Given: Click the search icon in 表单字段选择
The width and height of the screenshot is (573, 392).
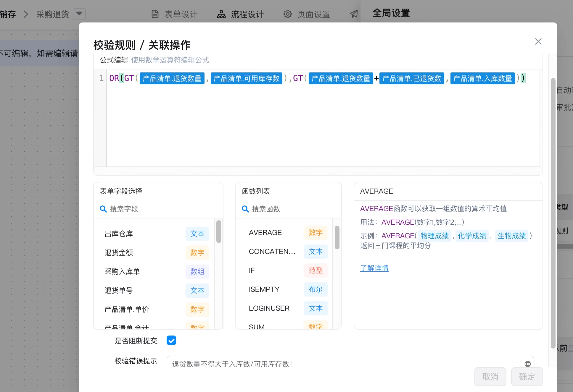Looking at the screenshot, I should coord(103,209).
